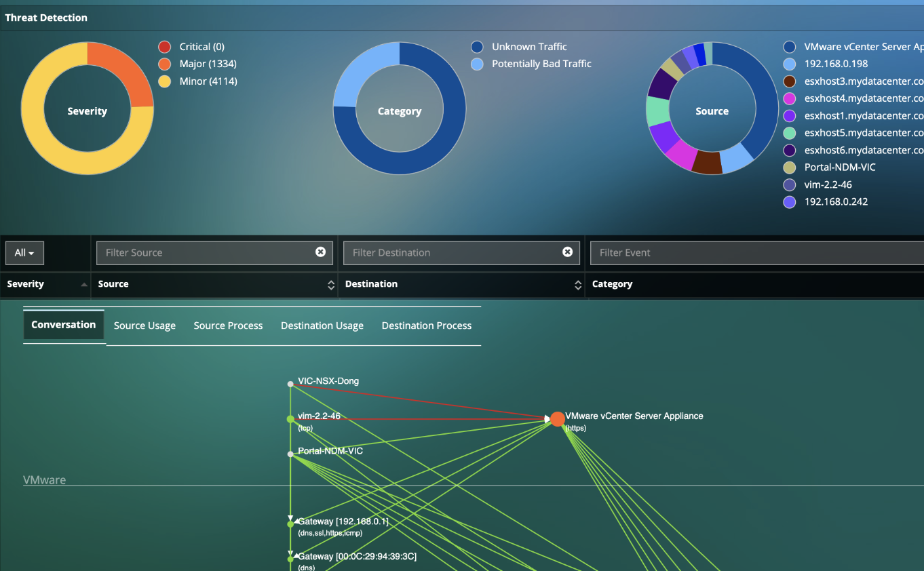924x571 pixels.
Task: Click the Threat Detection panel title
Action: pos(46,18)
